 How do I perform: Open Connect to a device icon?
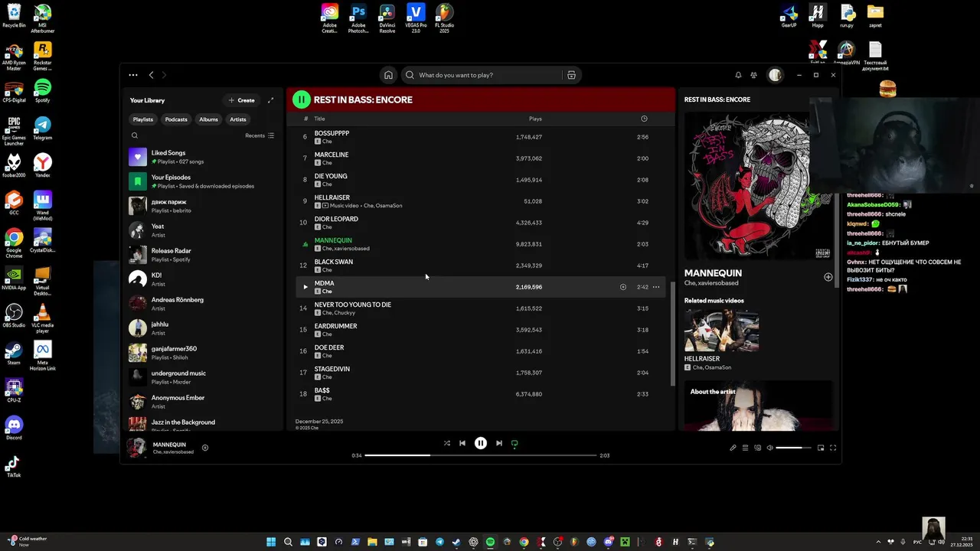(757, 448)
